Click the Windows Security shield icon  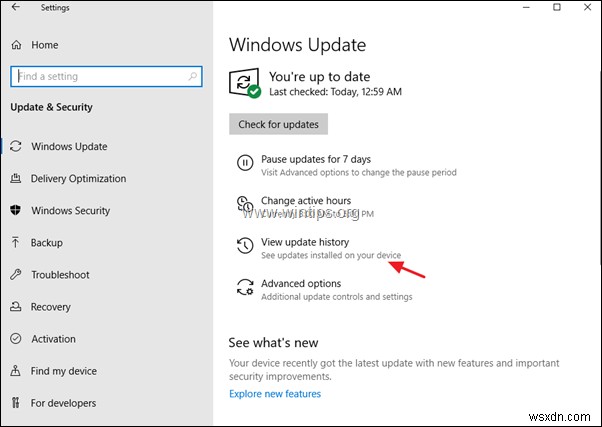(x=16, y=211)
